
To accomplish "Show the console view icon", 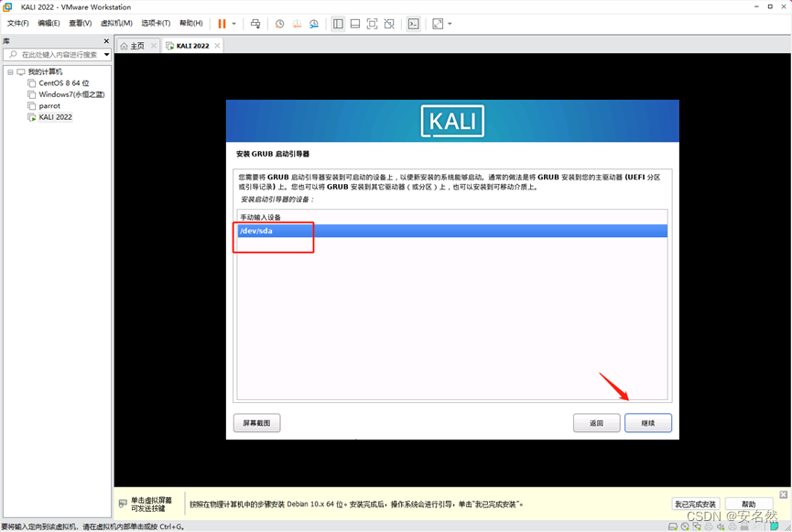I will coord(413,24).
